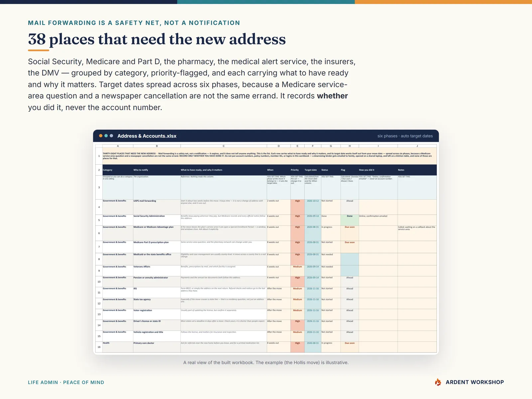This screenshot has height=399, width=532.
Task: Click the 'When' header cell
Action: click(x=279, y=170)
